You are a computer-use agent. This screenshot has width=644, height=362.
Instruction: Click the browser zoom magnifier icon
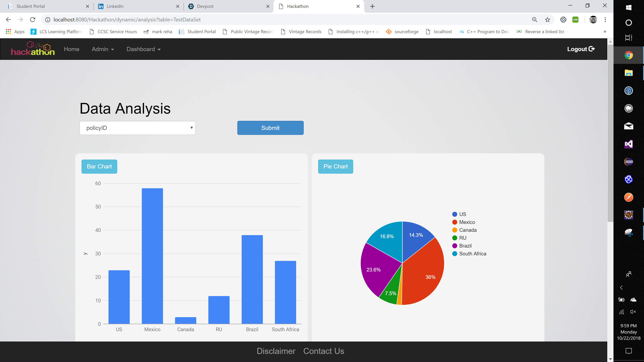click(534, 19)
